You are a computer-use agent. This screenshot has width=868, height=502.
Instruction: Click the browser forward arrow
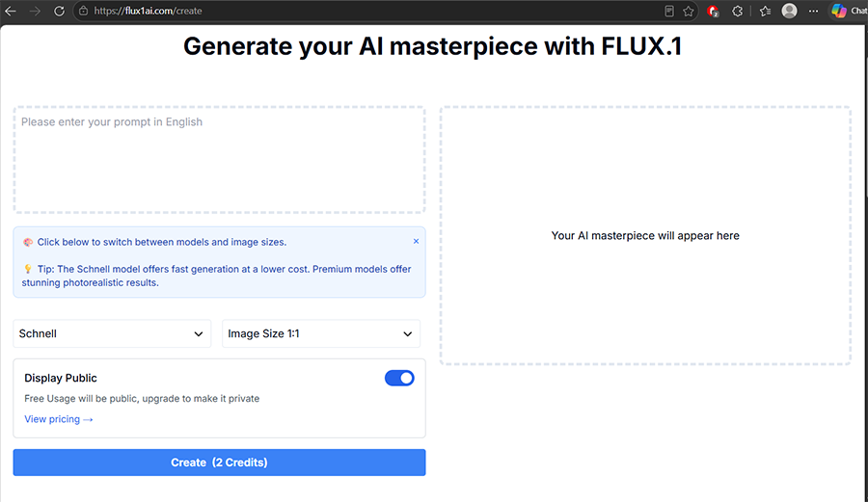click(x=35, y=11)
